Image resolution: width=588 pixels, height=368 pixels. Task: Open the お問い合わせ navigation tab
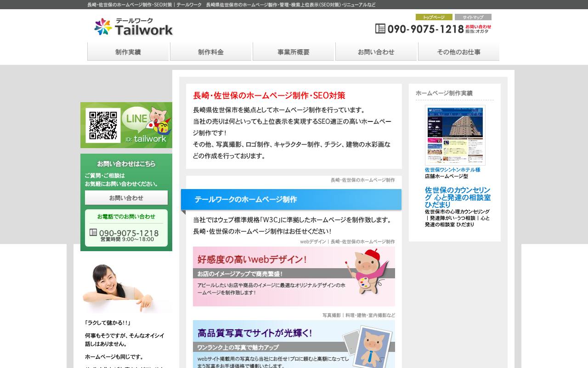(376, 52)
